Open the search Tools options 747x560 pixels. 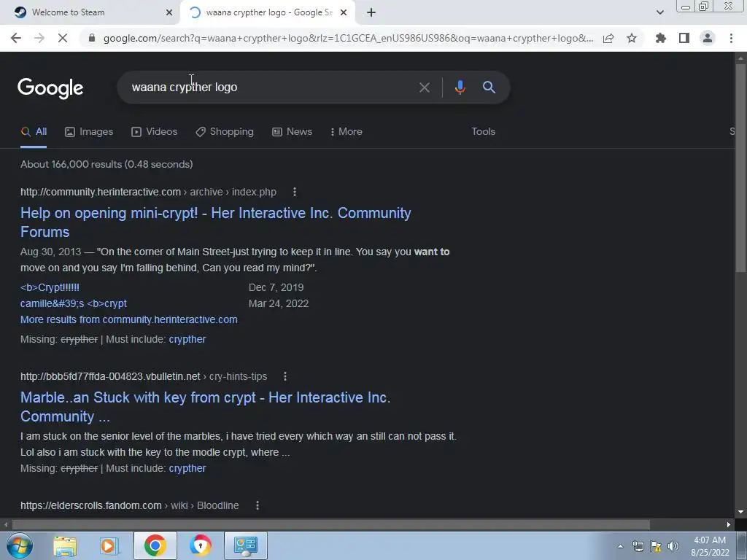click(483, 131)
